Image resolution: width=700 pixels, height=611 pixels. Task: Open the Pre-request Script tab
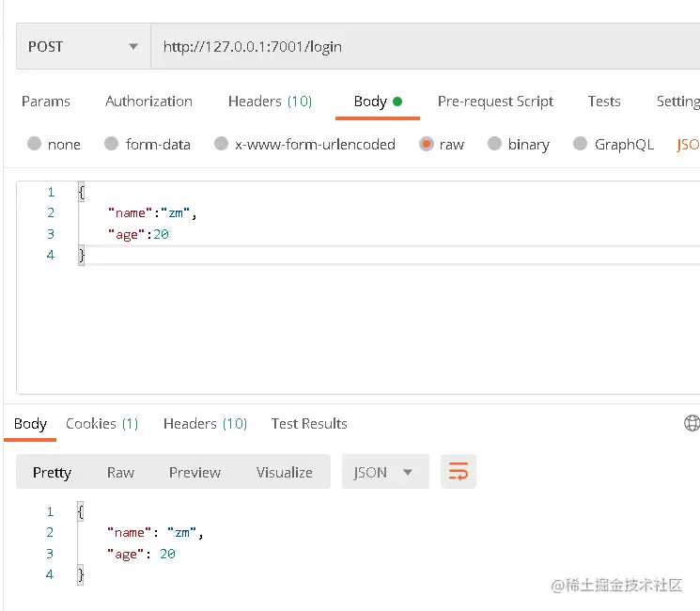click(495, 102)
